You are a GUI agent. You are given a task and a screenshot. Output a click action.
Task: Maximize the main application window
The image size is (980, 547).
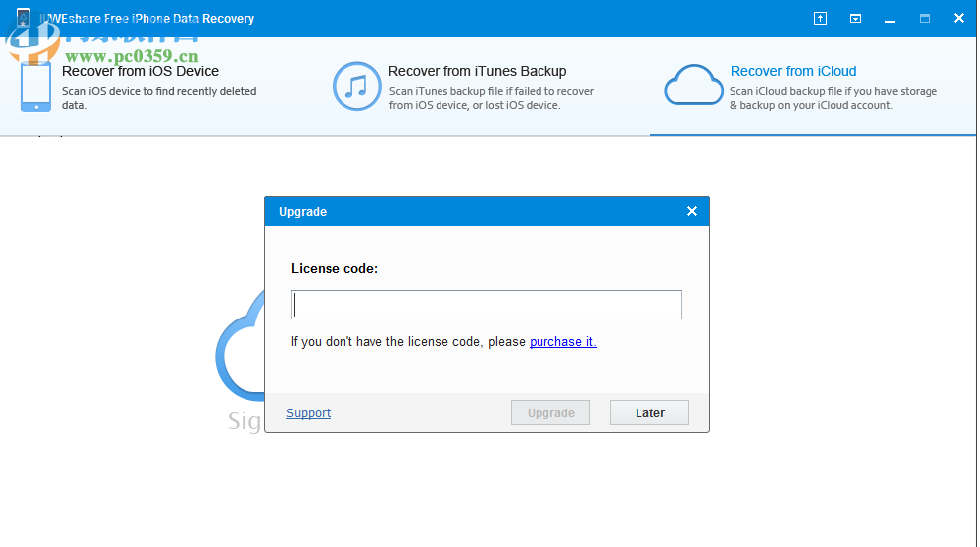tap(925, 18)
